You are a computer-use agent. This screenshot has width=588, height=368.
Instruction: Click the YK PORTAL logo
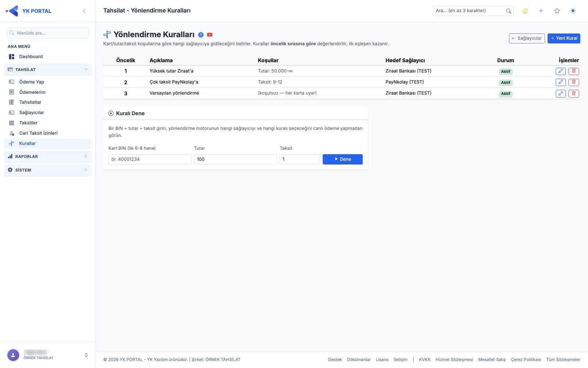coord(29,11)
